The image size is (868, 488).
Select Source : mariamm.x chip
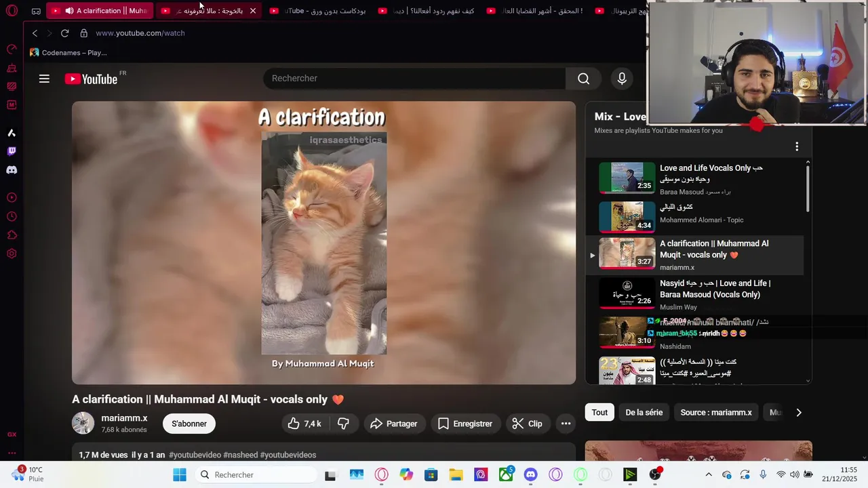716,412
